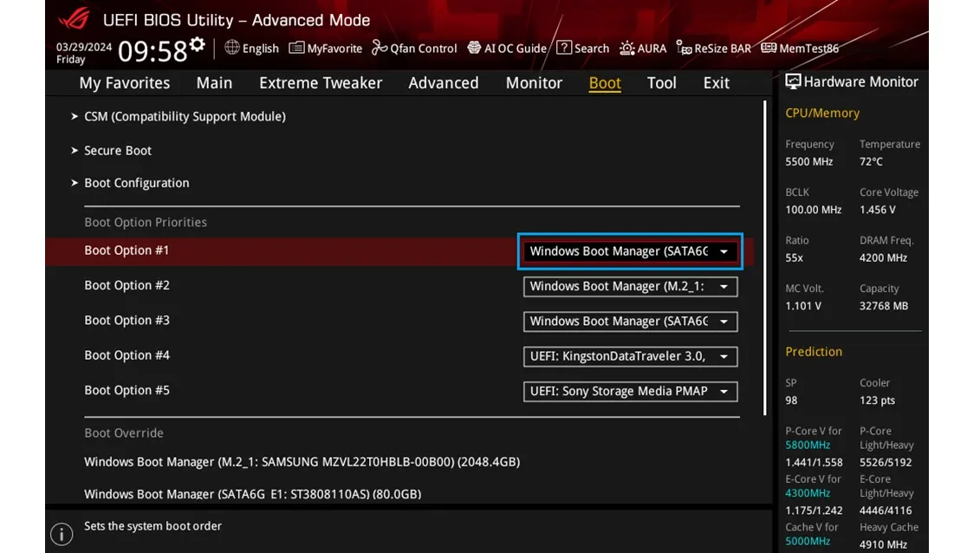Click the Prediction section heading
Image resolution: width=980 pixels, height=553 pixels.
814,352
